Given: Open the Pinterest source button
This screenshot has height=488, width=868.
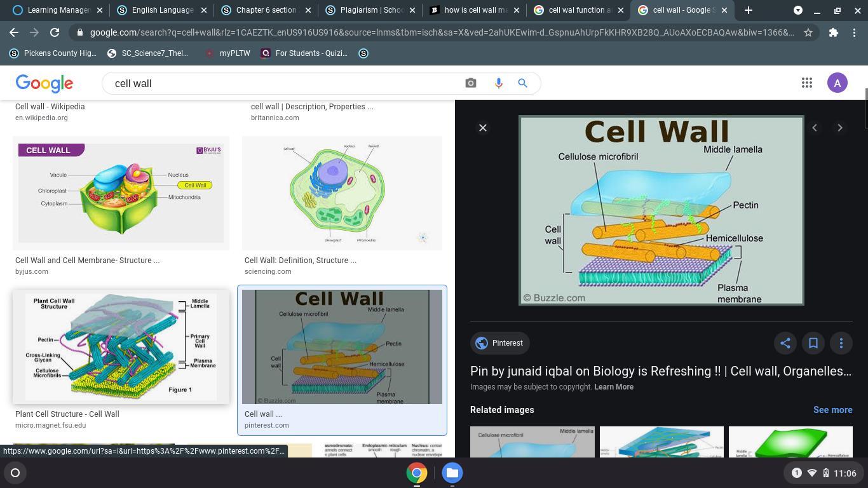Looking at the screenshot, I should click(x=499, y=343).
